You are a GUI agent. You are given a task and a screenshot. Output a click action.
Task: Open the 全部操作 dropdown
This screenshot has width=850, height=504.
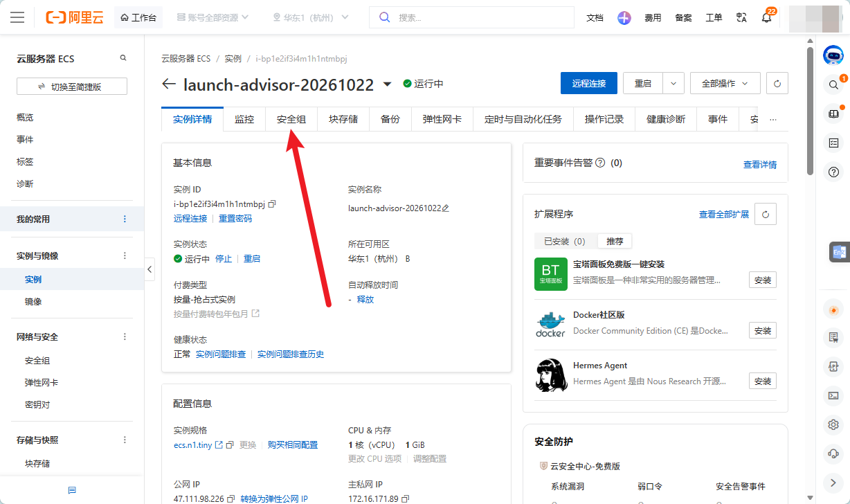coord(725,83)
